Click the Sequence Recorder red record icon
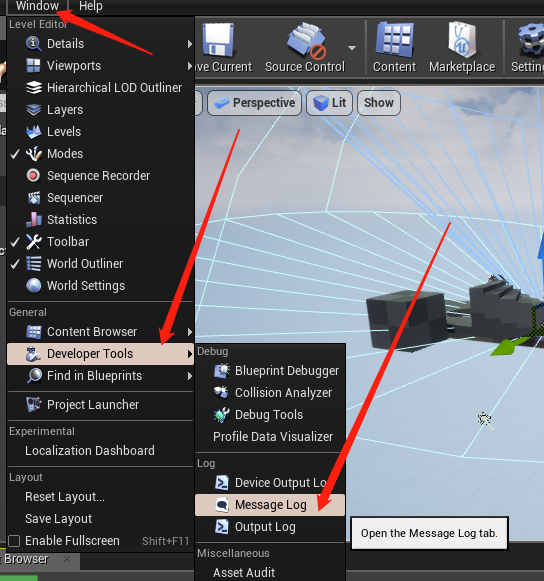This screenshot has height=581, width=544. click(x=33, y=175)
